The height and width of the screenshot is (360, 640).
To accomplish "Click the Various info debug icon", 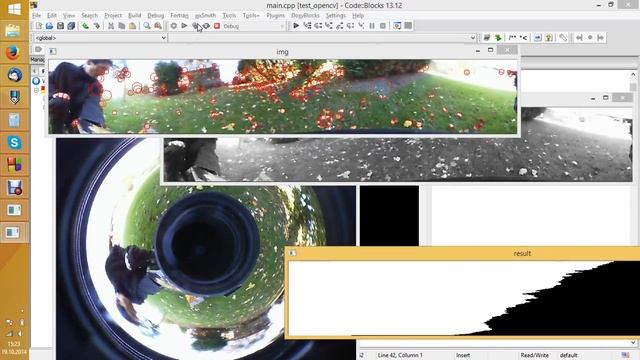I will coord(408,26).
